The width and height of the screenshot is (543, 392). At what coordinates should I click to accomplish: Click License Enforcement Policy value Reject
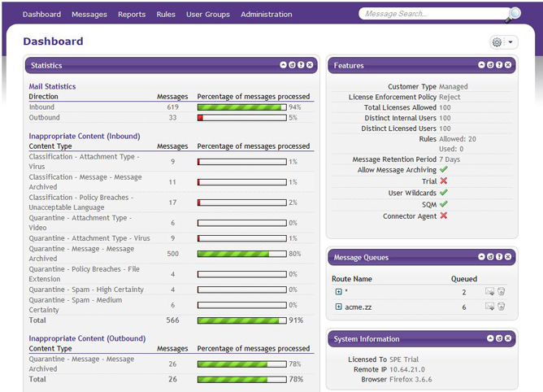450,97
